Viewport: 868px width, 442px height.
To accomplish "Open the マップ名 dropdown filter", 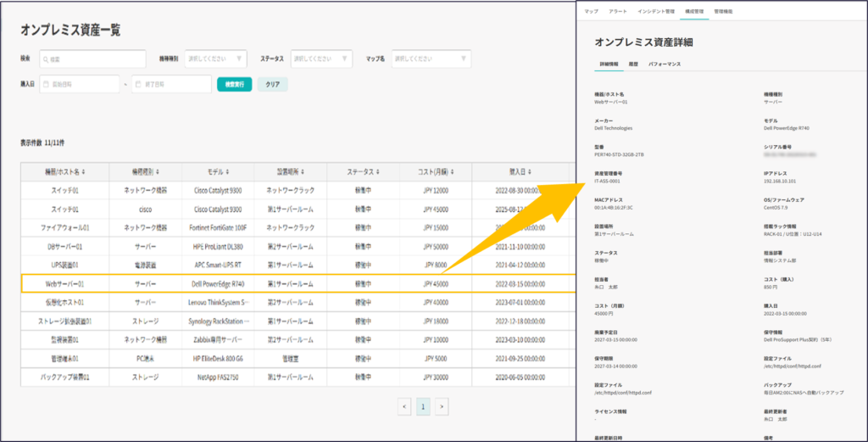I will (x=430, y=59).
